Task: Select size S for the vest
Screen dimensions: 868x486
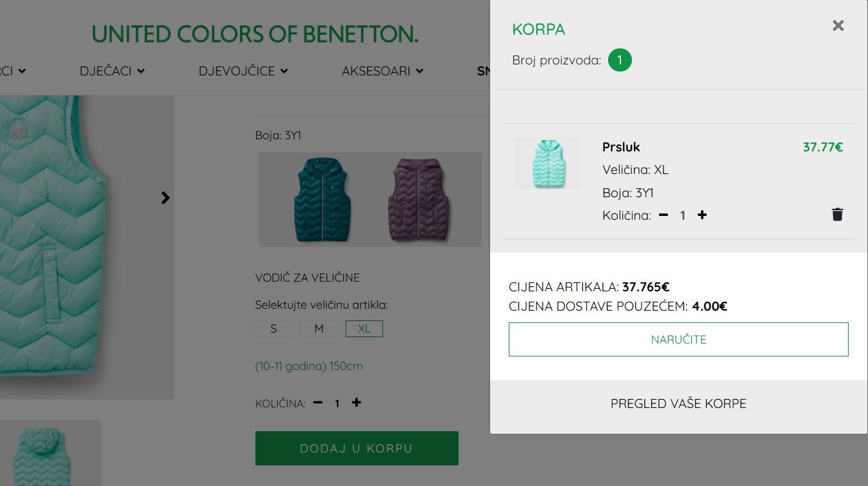Action: (x=273, y=328)
